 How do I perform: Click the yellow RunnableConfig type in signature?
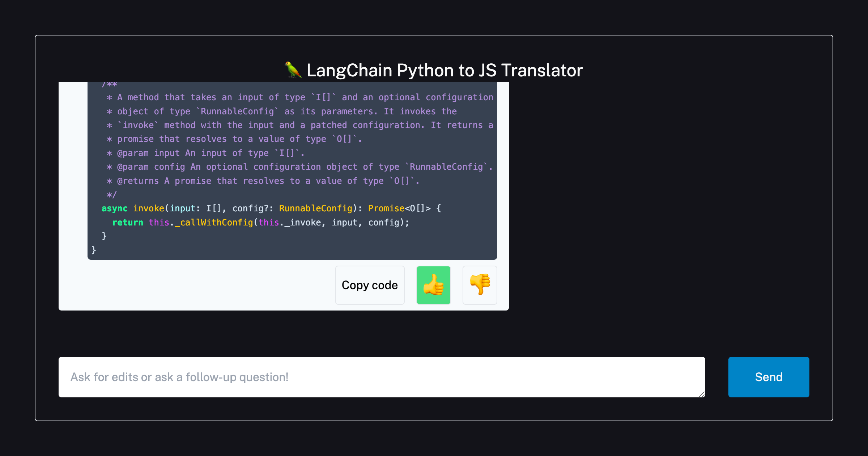(315, 208)
